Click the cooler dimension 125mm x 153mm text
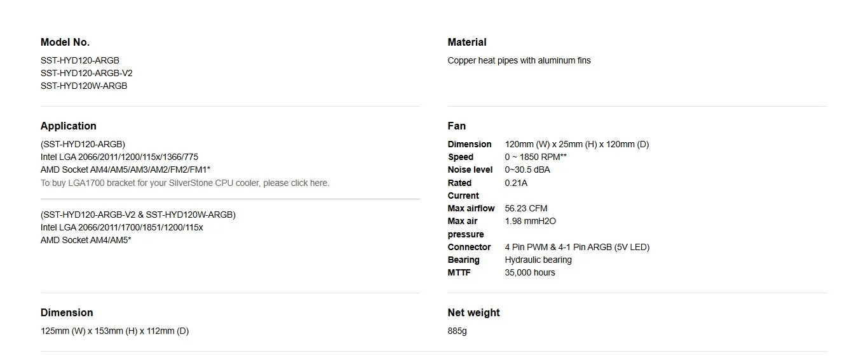Screen dimensions: 868x358 tap(114, 331)
